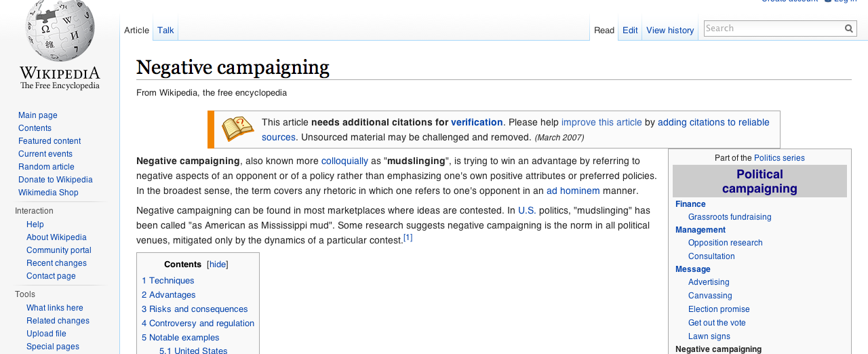Jump to 1 Techniques section

(x=167, y=281)
